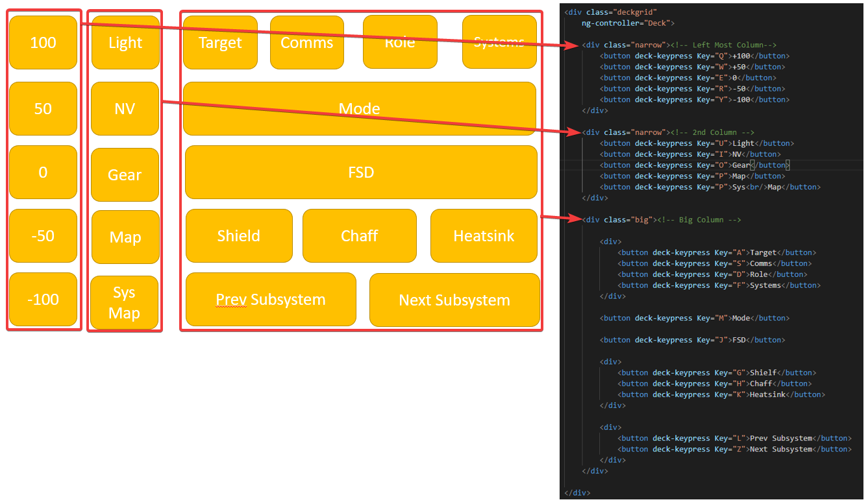
Task: Toggle the Light button
Action: pos(125,43)
